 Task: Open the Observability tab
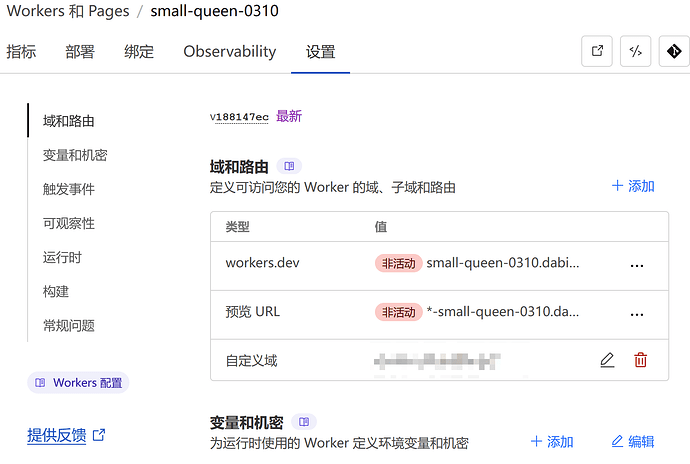tap(229, 52)
